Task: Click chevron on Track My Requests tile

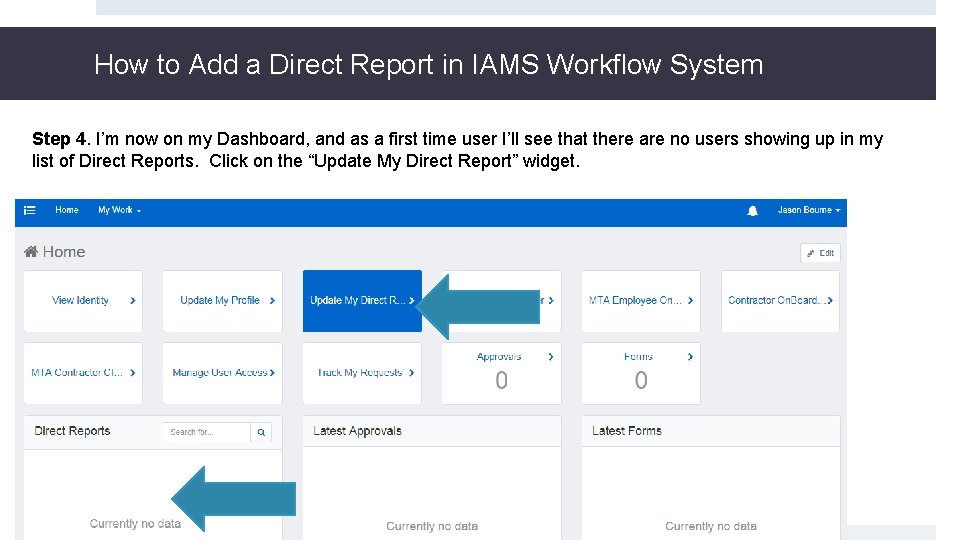Action: pyautogui.click(x=411, y=373)
